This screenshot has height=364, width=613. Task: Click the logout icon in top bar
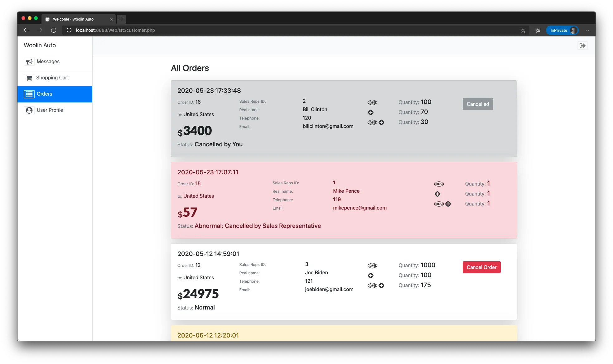point(582,46)
